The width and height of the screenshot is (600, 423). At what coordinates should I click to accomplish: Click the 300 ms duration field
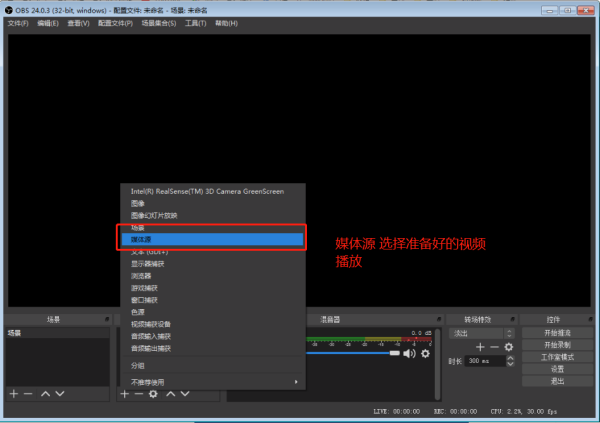pyautogui.click(x=485, y=361)
